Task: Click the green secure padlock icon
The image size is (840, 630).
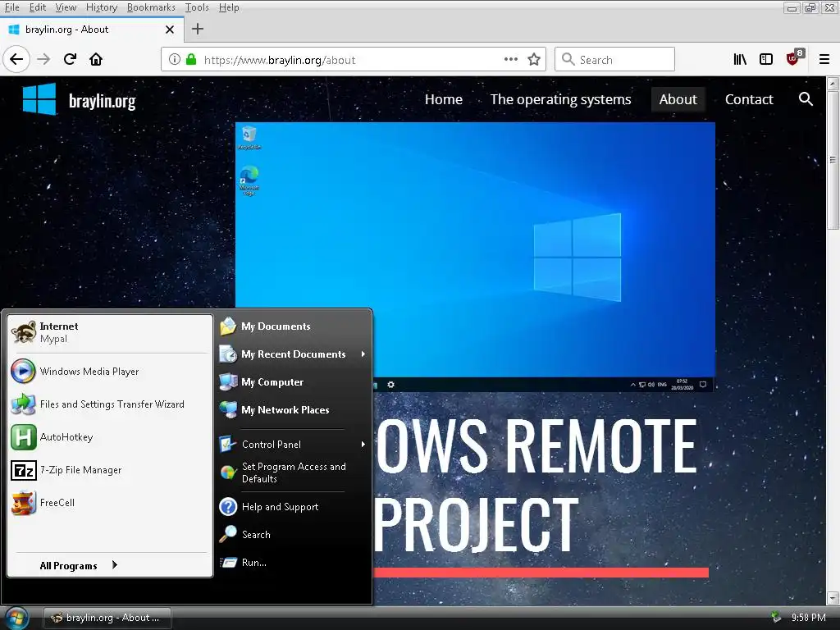Action: (191, 59)
